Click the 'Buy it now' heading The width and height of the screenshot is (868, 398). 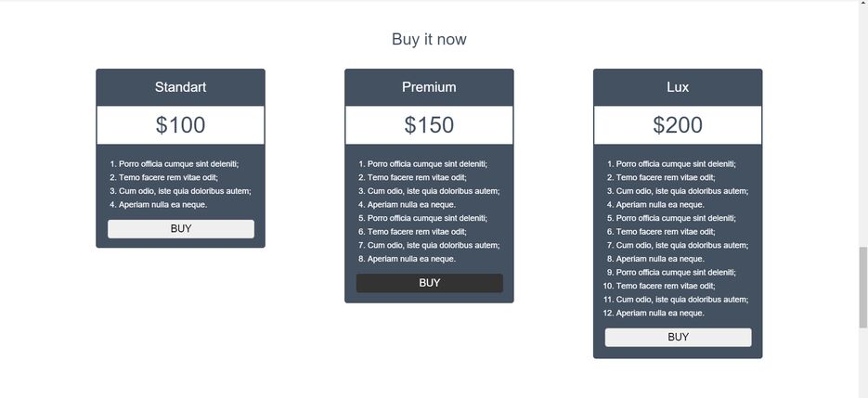429,39
